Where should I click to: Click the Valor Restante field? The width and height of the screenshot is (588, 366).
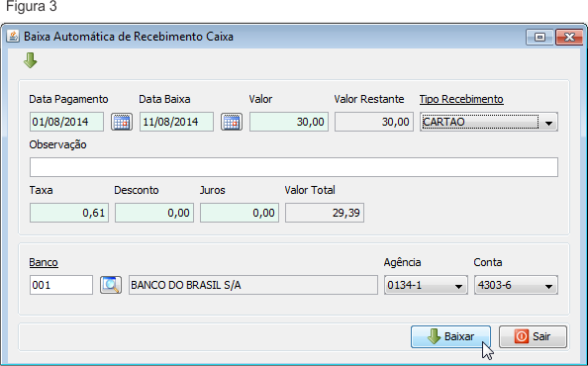pyautogui.click(x=374, y=122)
